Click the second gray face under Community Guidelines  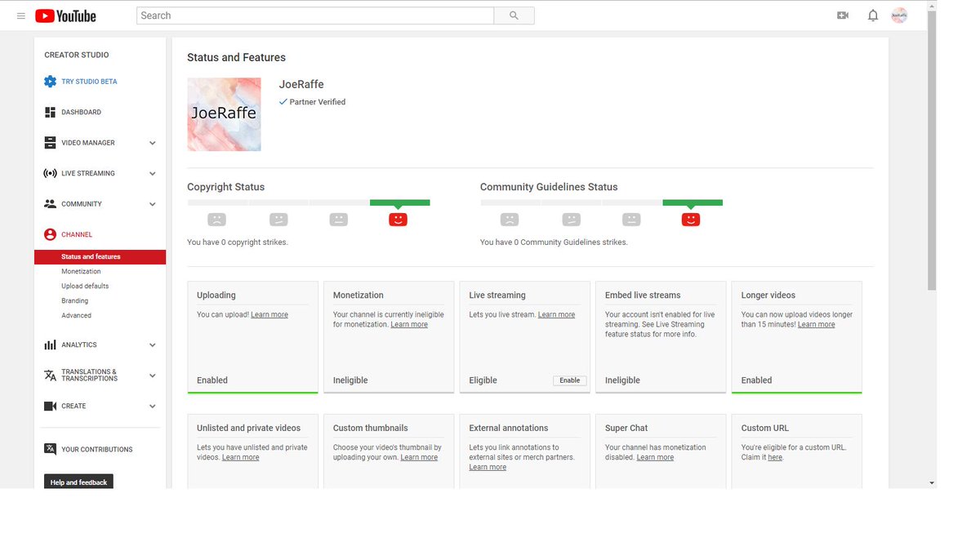click(572, 220)
